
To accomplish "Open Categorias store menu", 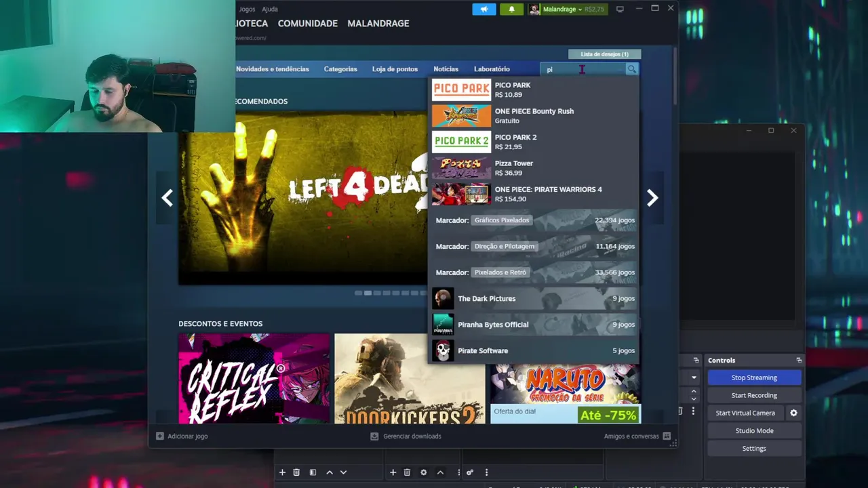I will tap(340, 69).
